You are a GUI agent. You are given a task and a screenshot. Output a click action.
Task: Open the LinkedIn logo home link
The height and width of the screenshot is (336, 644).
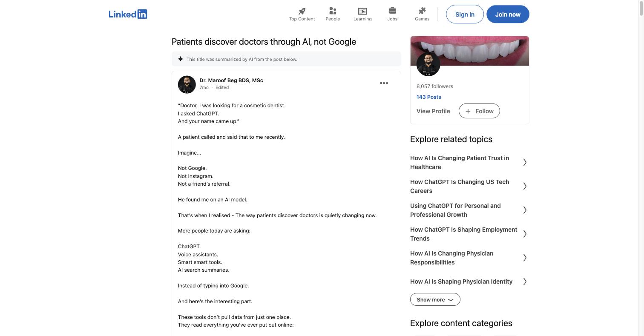pyautogui.click(x=128, y=14)
